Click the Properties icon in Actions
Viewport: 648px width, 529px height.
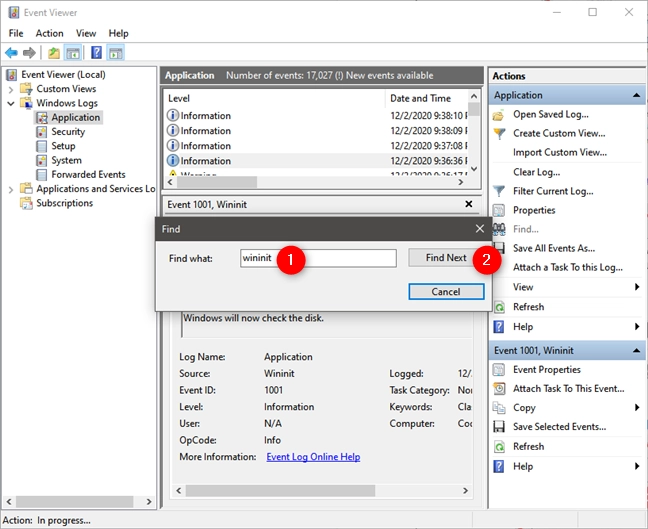tap(499, 210)
